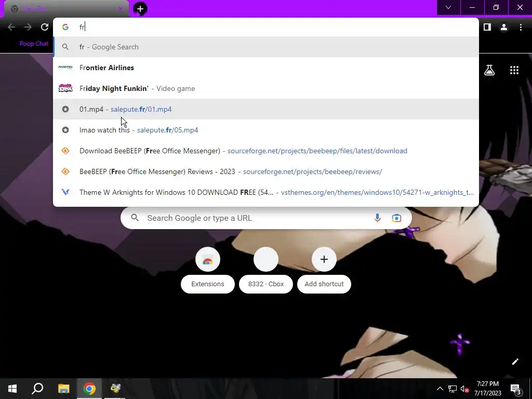Image resolution: width=532 pixels, height=399 pixels.
Task: Choose the Frontier Airlines suggestion
Action: [x=266, y=68]
